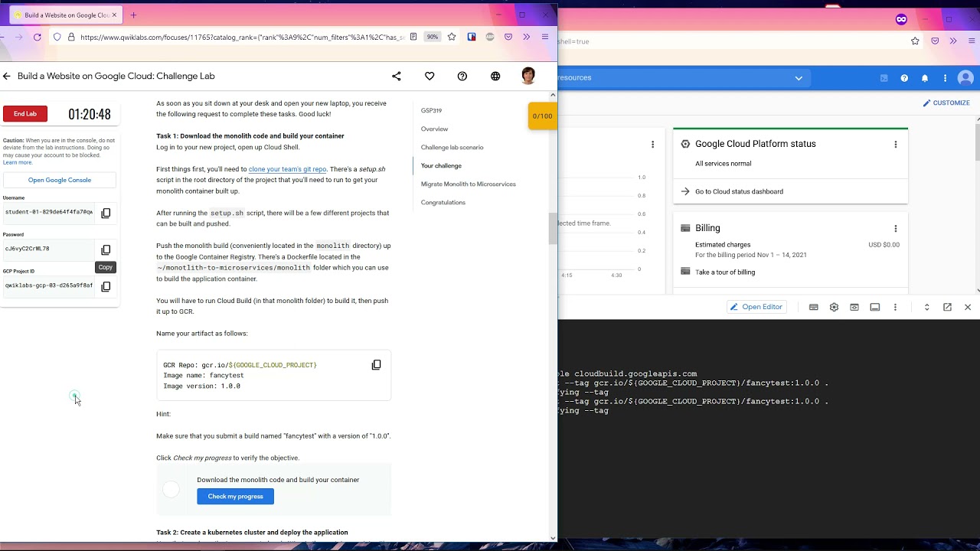
Task: Click the share icon in Qwiklabs header
Action: click(x=397, y=76)
